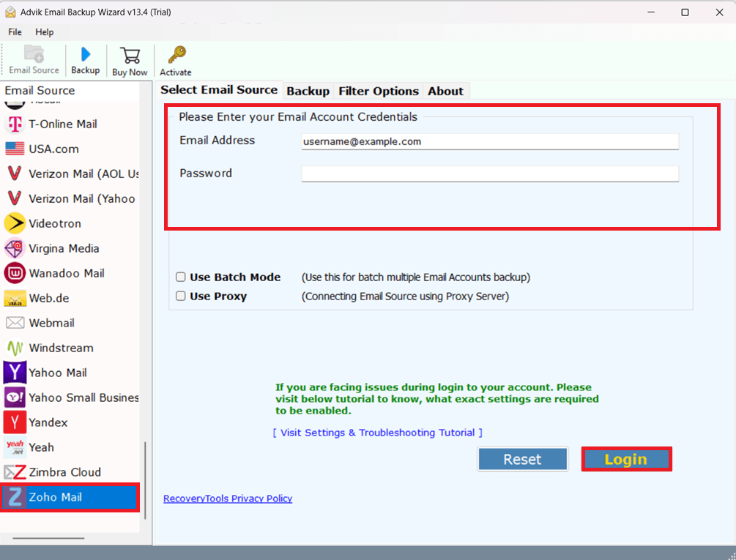Select the Yeah.net icon
The width and height of the screenshot is (736, 560).
coord(15,447)
